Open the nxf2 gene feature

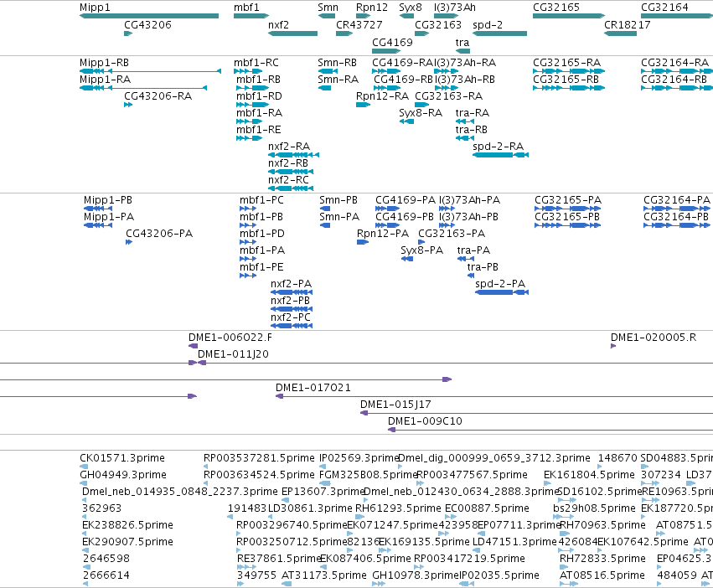tap(293, 34)
